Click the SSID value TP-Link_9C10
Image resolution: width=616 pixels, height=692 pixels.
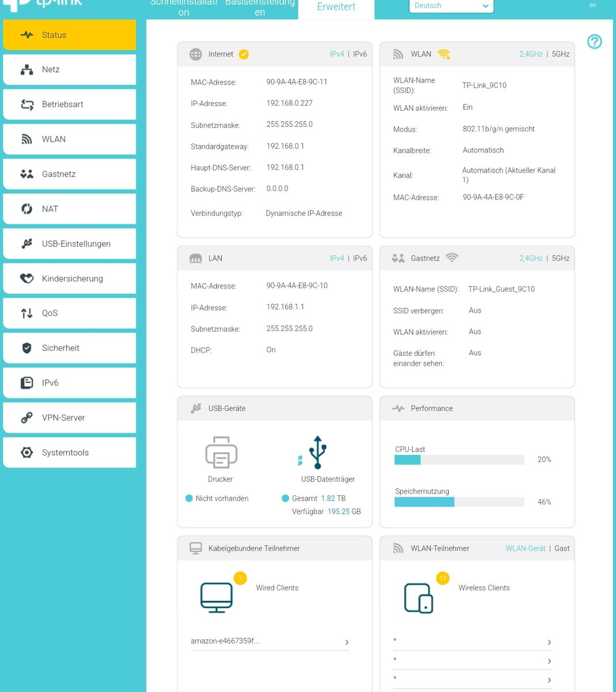tap(484, 85)
